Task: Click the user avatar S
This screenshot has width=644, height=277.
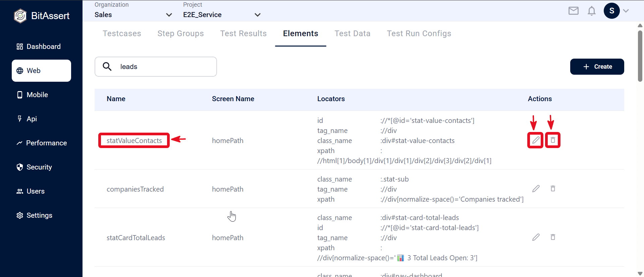Action: 612,11
